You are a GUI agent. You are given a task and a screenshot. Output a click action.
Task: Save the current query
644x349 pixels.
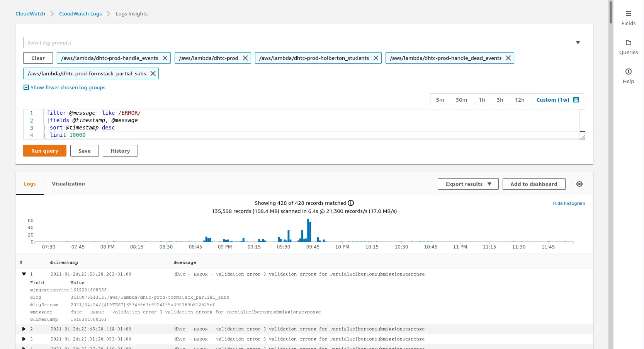(x=84, y=151)
